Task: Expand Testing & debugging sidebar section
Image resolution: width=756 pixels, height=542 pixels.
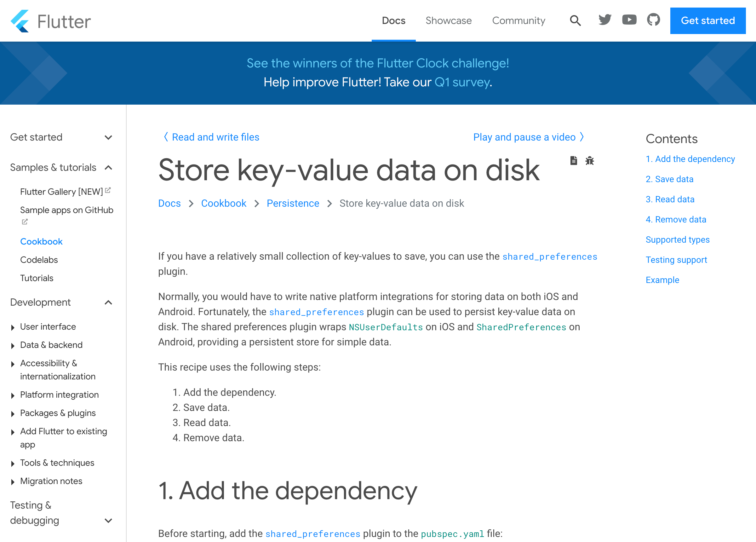Action: (x=108, y=521)
